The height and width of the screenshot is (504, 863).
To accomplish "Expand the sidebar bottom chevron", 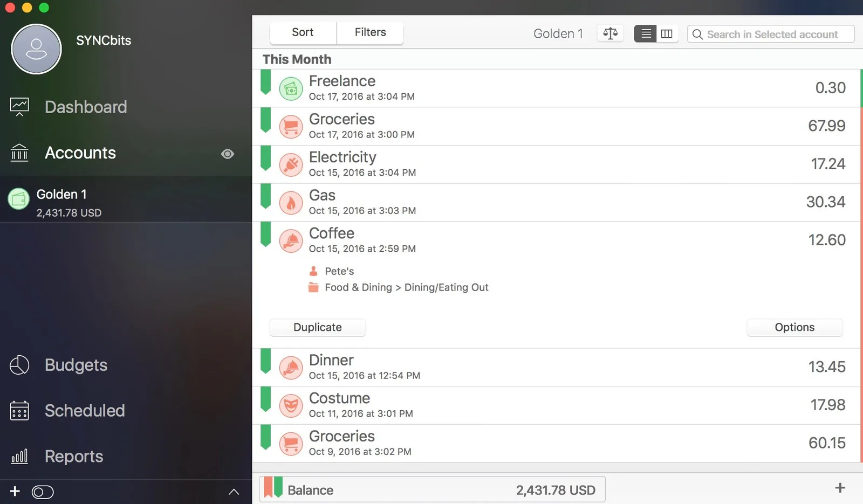I will (x=234, y=492).
